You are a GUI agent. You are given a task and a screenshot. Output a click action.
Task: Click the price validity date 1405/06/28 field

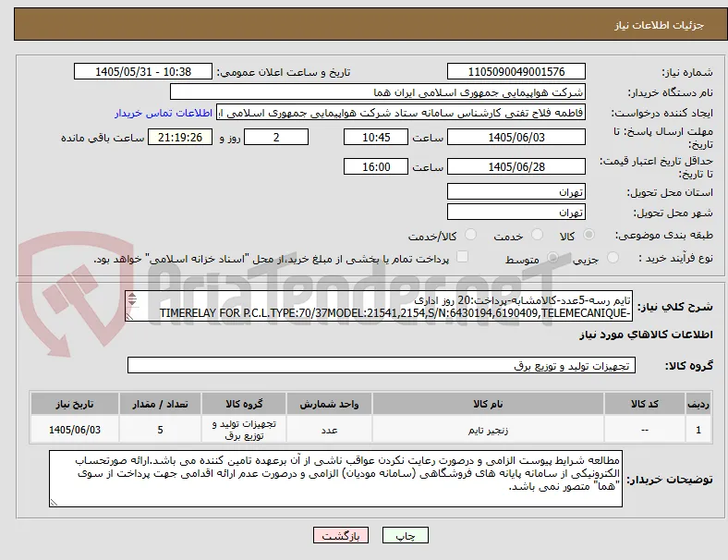point(516,166)
